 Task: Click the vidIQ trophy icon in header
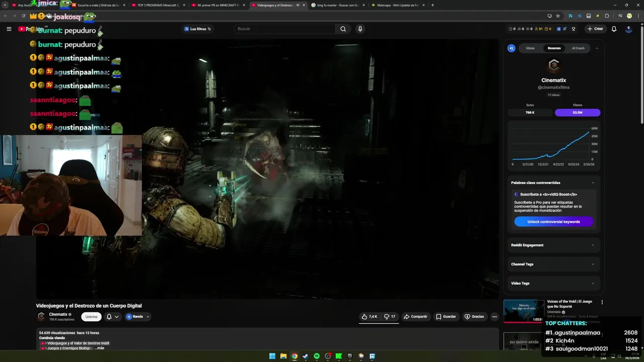[x=574, y=29]
